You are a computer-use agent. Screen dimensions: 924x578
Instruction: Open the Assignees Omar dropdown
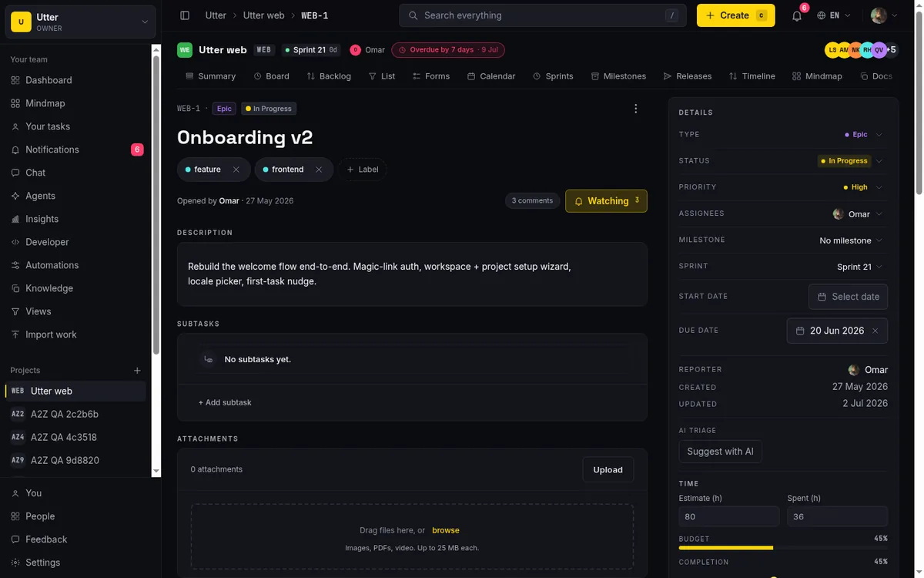858,214
